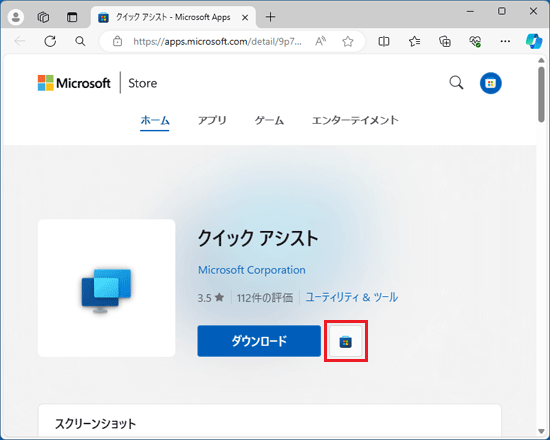Open the tab actions menu icon
This screenshot has width=550, height=440.
point(72,17)
